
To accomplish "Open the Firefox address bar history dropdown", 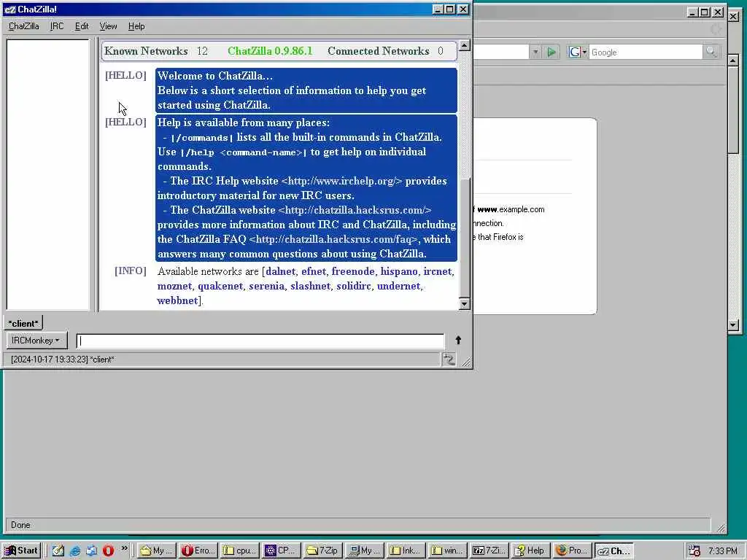I will point(535,52).
